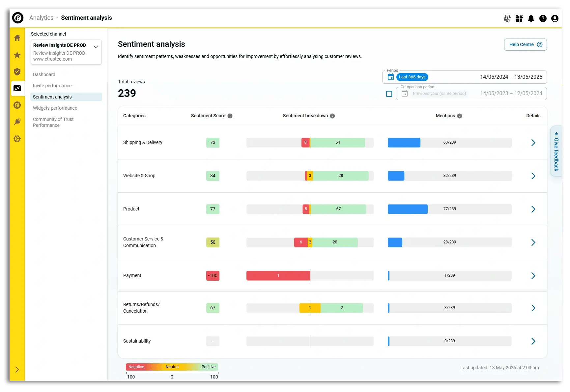Open Integrations via the plug icon

coord(17,122)
